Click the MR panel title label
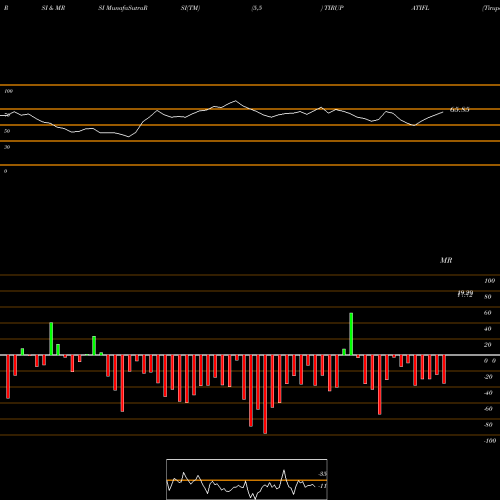The image size is (500, 500). click(446, 260)
